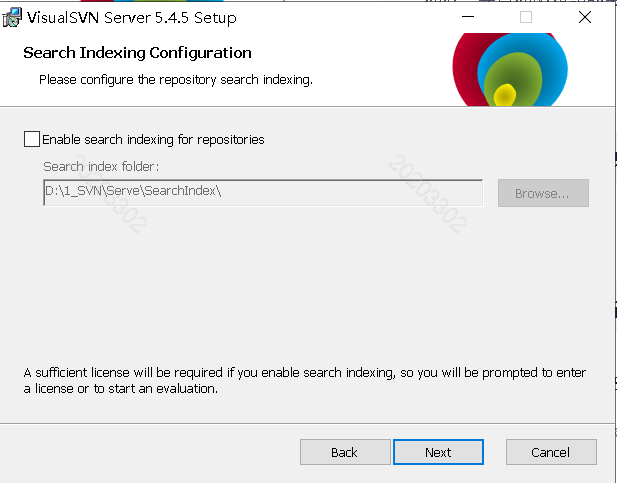Screen dimensions: 617x483
Task: Click the 'Search index folder:' label
Action: point(101,167)
